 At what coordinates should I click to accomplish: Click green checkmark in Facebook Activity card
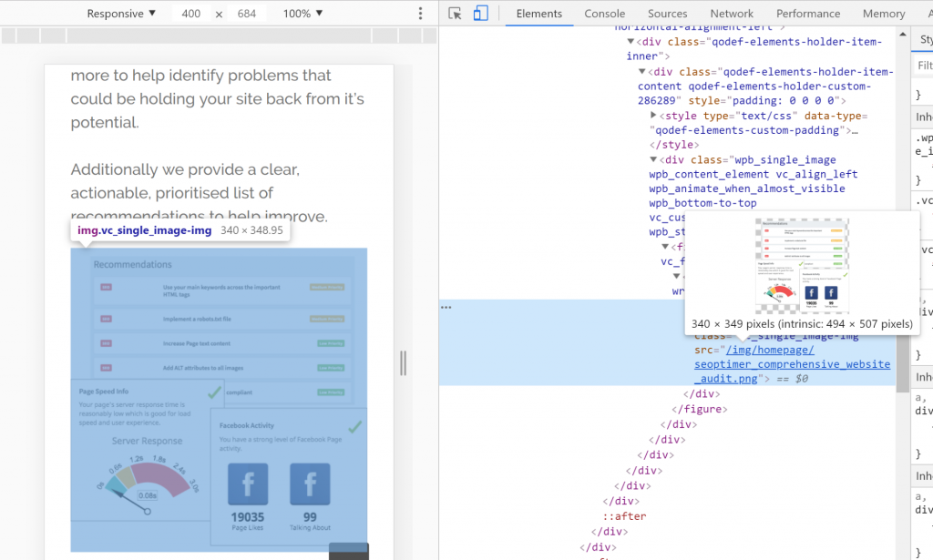(x=354, y=426)
